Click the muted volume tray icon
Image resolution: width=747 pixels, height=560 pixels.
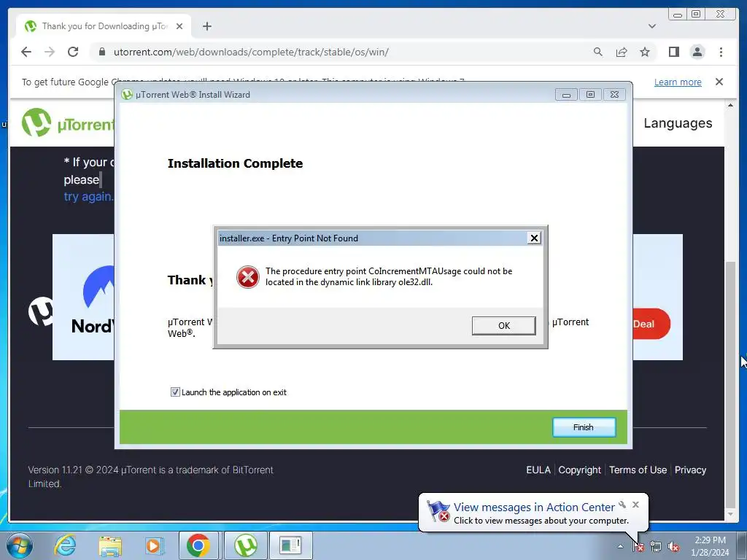(673, 546)
